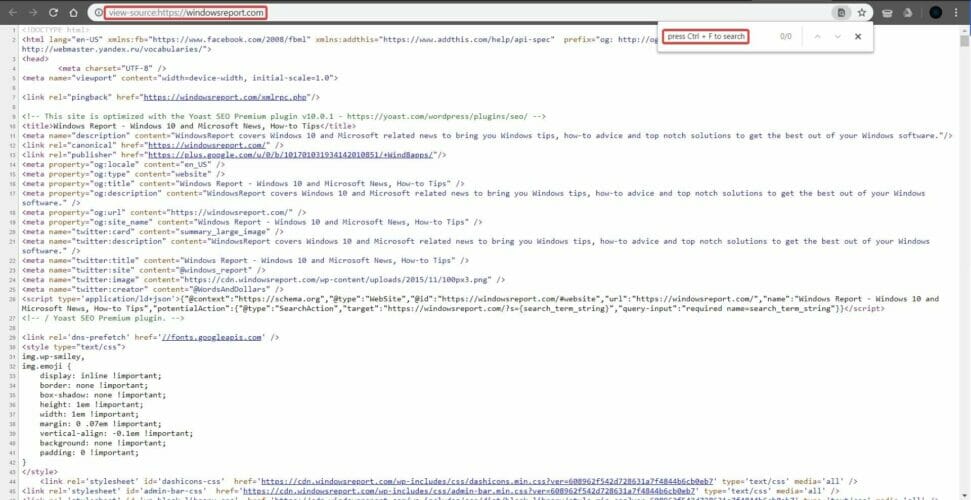Click the background: none !important line

click(x=103, y=443)
